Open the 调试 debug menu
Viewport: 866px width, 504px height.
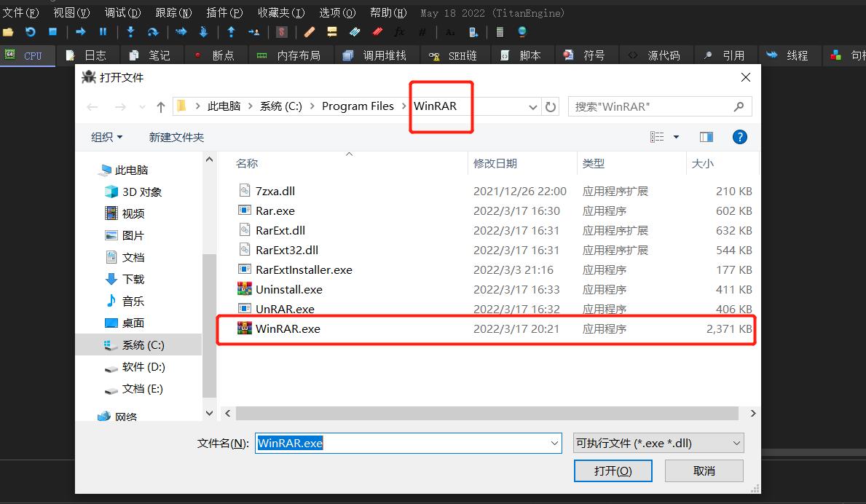pyautogui.click(x=122, y=13)
